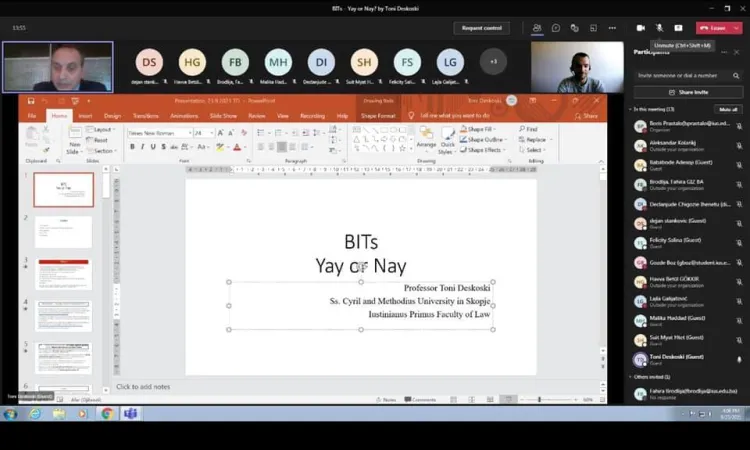Viewport: 750px width, 450px height.
Task: Toggle the camera in the meeting toolbar
Action: 641,28
